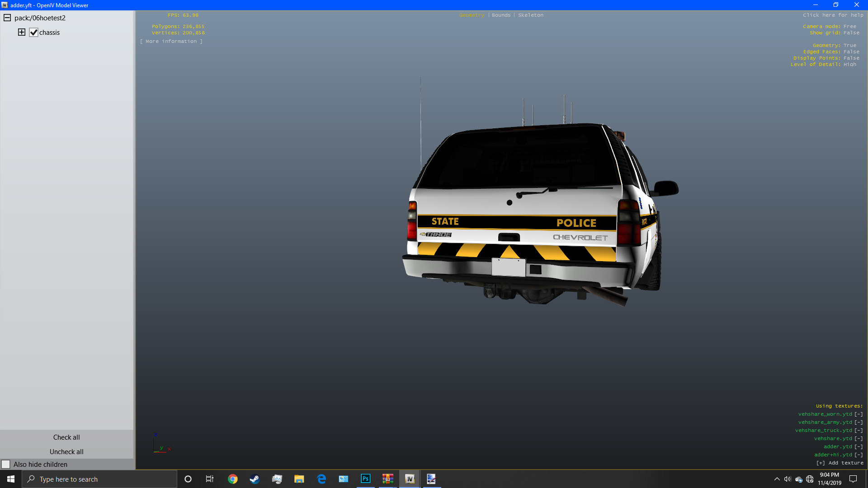
Task: Click [+] Add texture
Action: click(x=840, y=463)
